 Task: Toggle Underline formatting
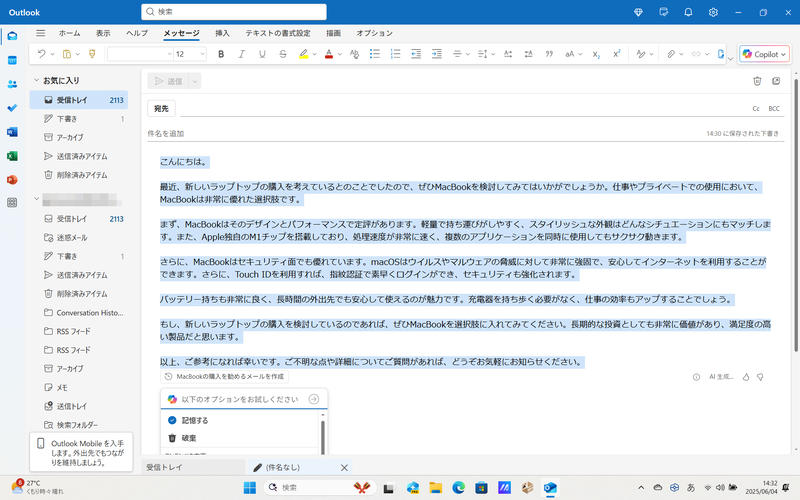(x=262, y=54)
